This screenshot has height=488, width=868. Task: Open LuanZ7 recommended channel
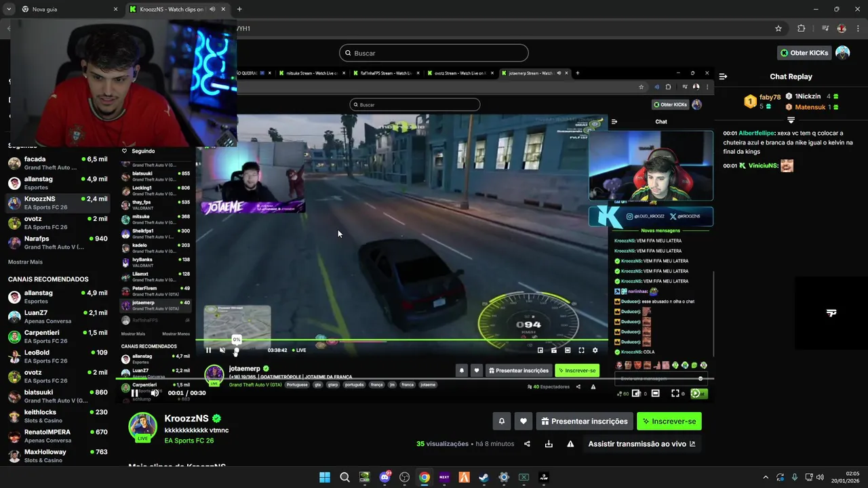point(58,317)
